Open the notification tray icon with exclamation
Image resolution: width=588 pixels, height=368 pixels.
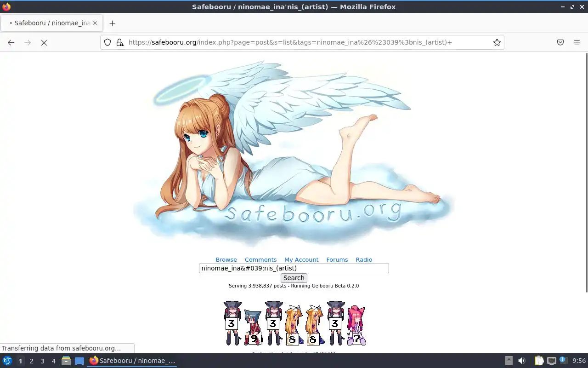pos(563,361)
